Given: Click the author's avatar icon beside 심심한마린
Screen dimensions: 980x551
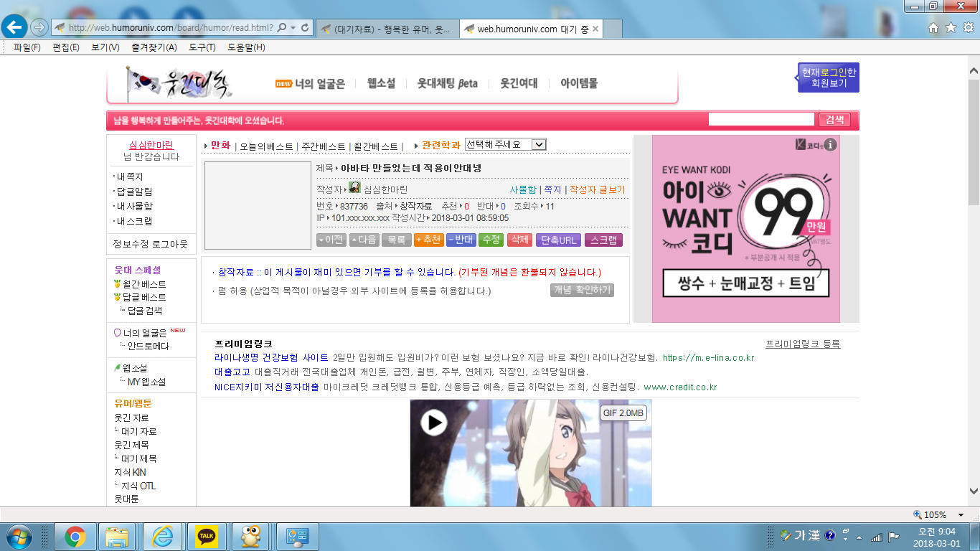Looking at the screenshot, I should click(354, 188).
